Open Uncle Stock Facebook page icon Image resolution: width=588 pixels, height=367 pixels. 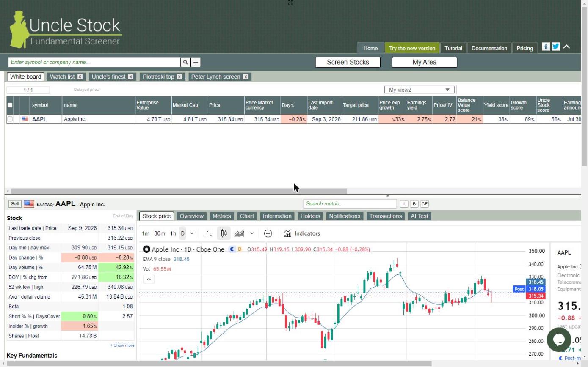(x=546, y=47)
